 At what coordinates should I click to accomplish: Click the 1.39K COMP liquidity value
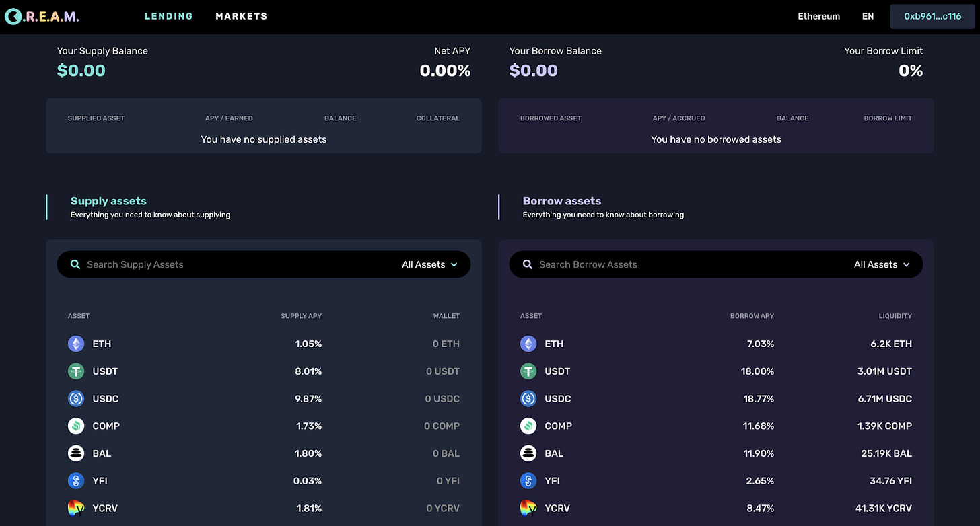click(884, 426)
